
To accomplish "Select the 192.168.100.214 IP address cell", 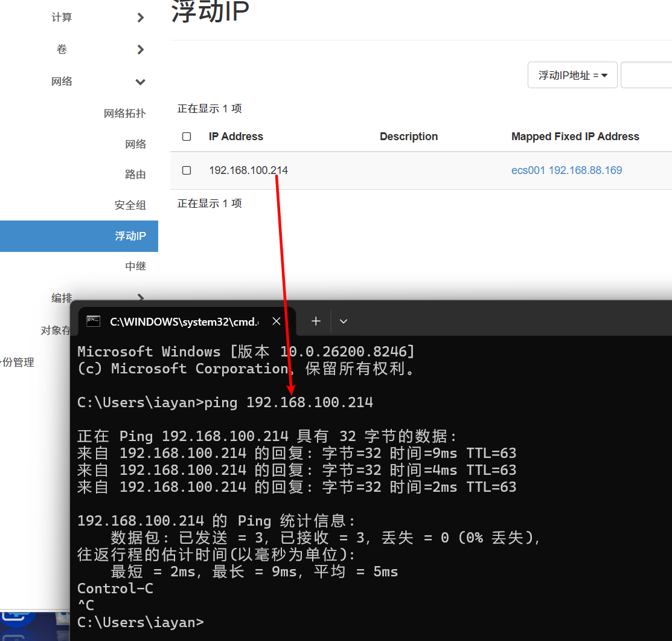I will (249, 170).
